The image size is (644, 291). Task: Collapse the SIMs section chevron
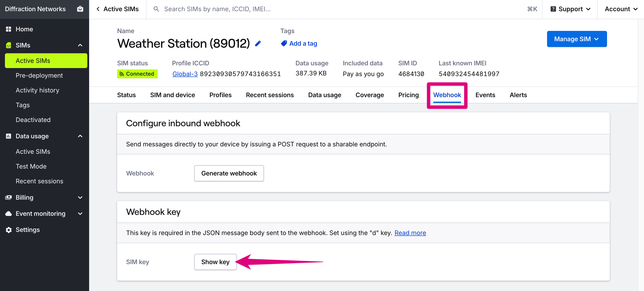pyautogui.click(x=80, y=45)
